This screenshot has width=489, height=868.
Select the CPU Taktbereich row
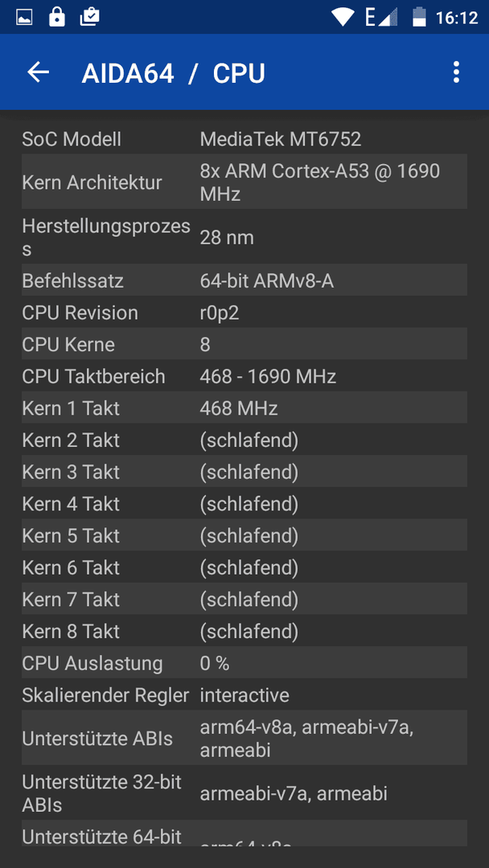244,376
